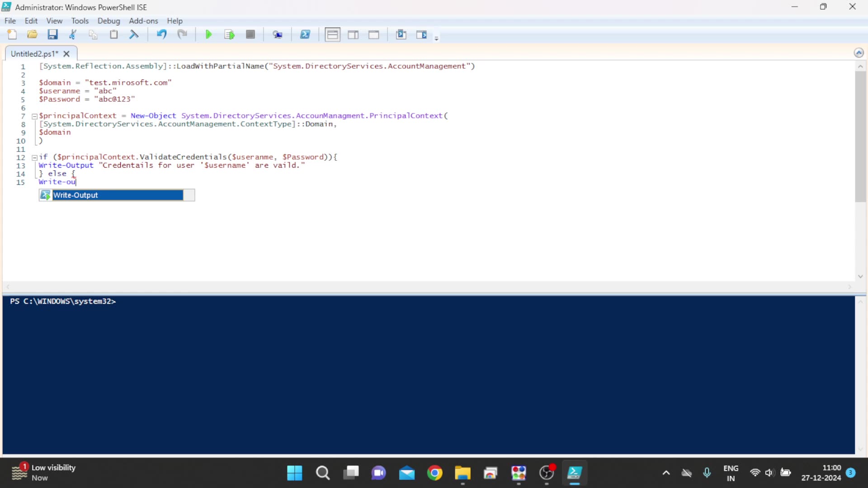Click the Run Selection icon
The width and height of the screenshot is (868, 488).
(x=229, y=35)
